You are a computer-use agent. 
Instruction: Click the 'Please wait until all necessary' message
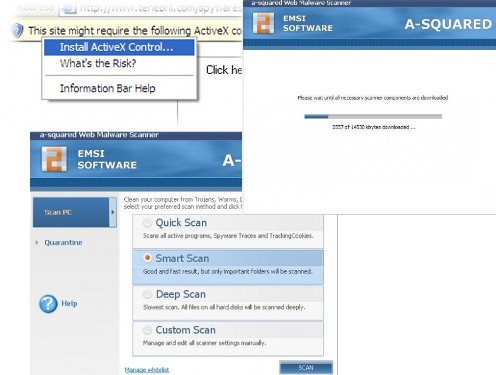pyautogui.click(x=373, y=98)
